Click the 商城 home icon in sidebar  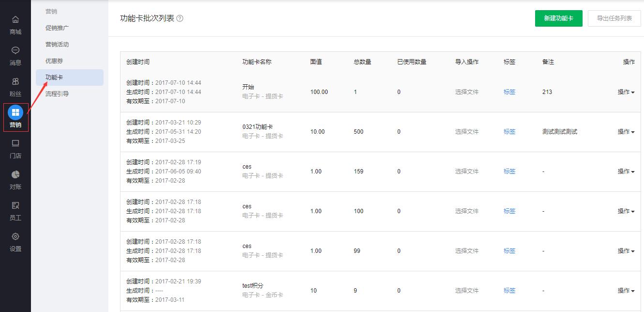point(15,19)
